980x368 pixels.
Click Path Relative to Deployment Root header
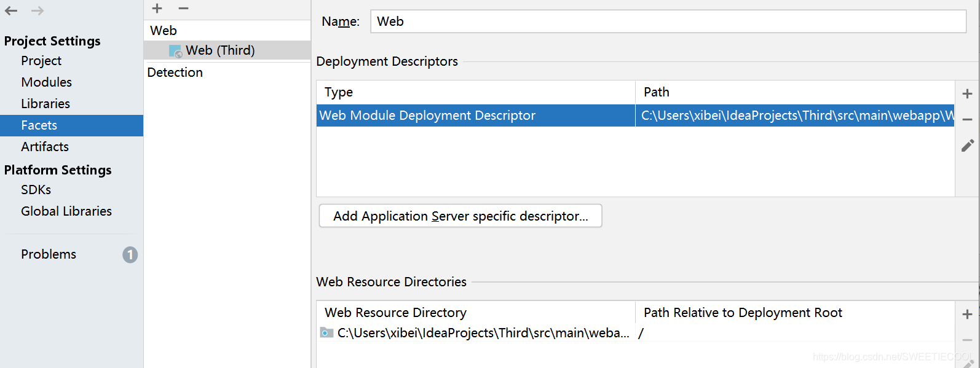795,313
